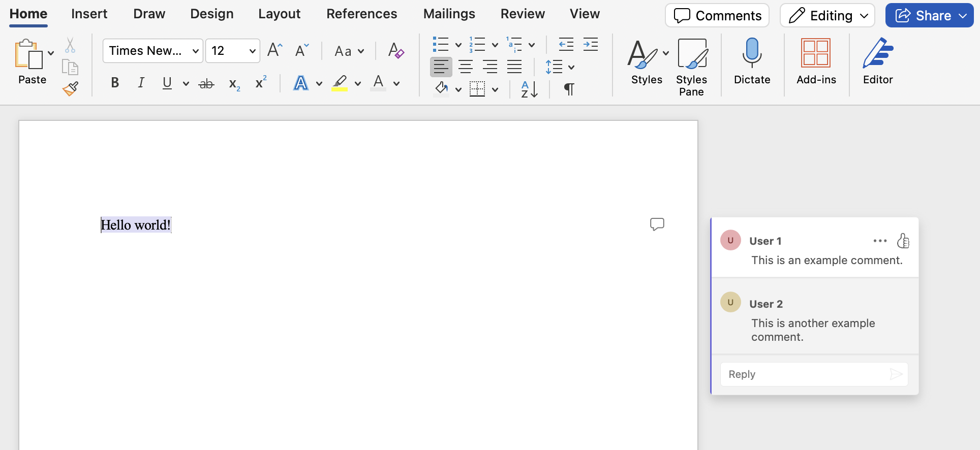Toggle strikethrough formatting
Screen dimensions: 980x450
pyautogui.click(x=206, y=84)
